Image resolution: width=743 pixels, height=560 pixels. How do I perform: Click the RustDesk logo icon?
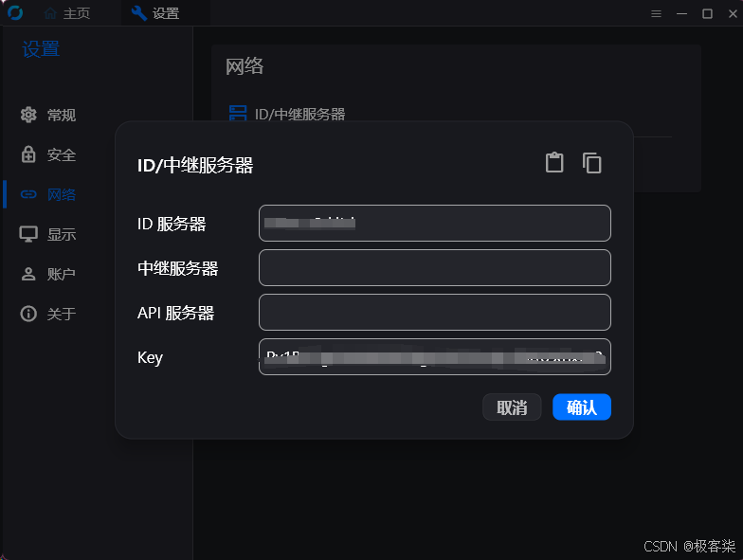click(x=15, y=13)
